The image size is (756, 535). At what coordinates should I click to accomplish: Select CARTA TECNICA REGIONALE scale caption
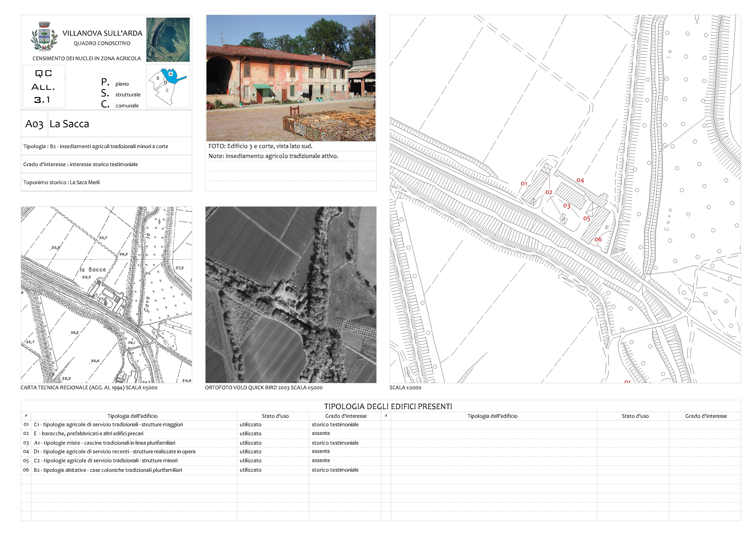pyautogui.click(x=89, y=387)
